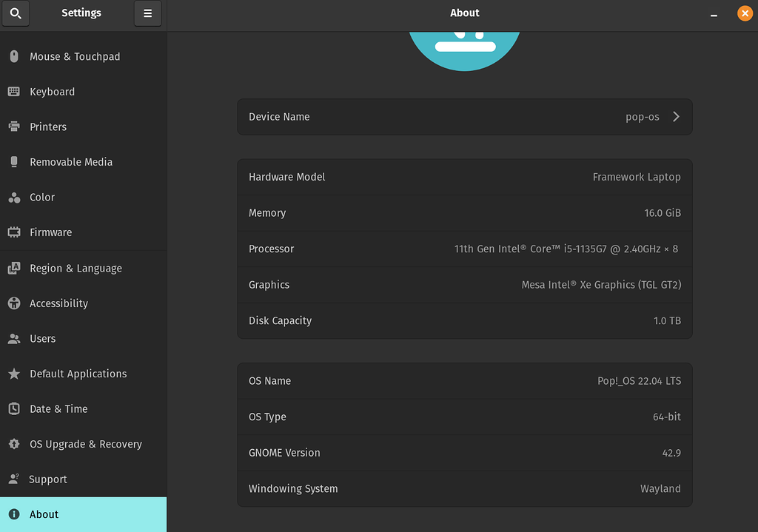
Task: Click the About entry in the sidebar
Action: coord(44,514)
